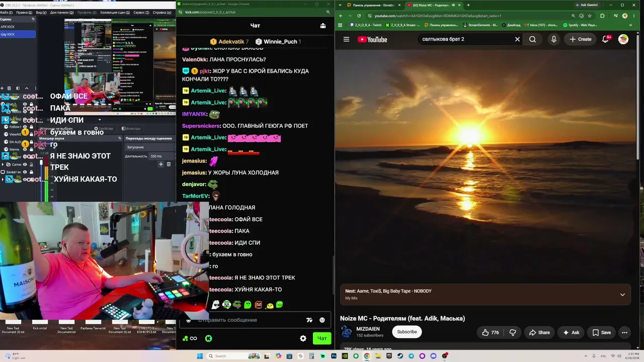Share the Noize MC video
The width and height of the screenshot is (644, 362).
pyautogui.click(x=539, y=332)
